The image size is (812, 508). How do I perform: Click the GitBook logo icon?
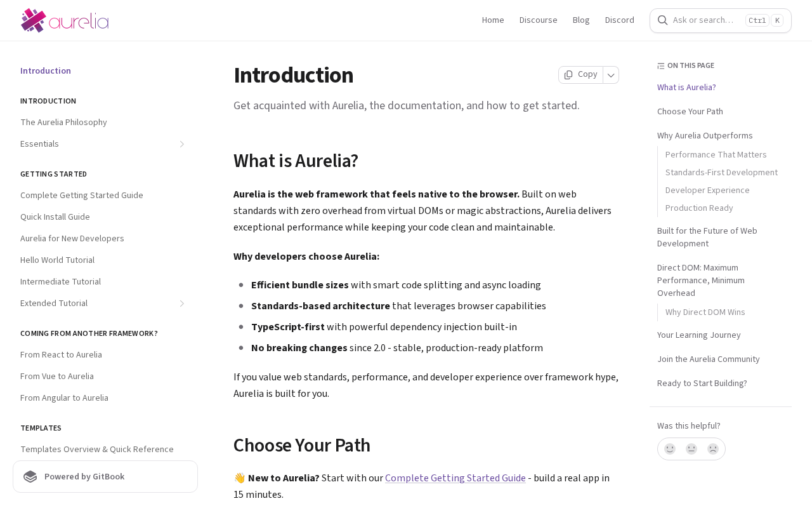[x=30, y=477]
